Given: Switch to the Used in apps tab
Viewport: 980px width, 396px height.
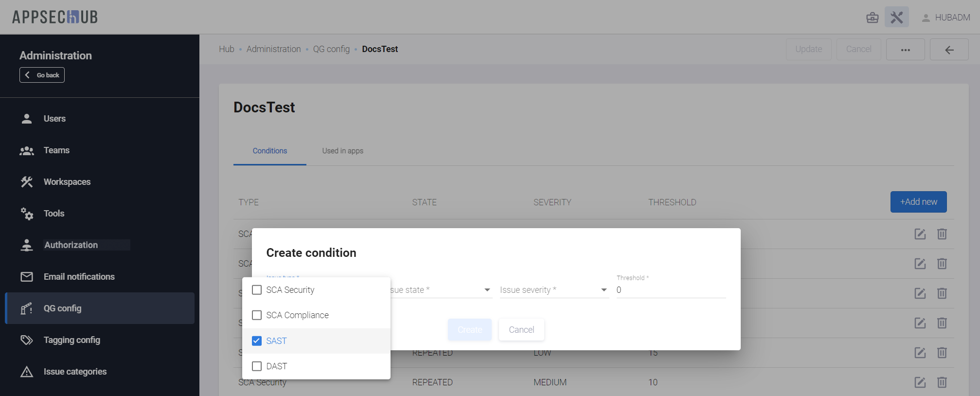Looking at the screenshot, I should (x=342, y=151).
